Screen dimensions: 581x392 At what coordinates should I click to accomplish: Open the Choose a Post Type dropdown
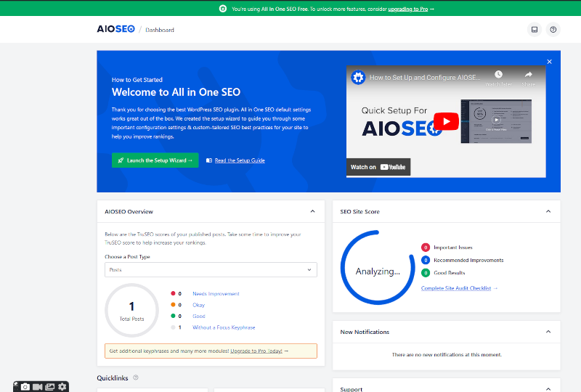(211, 270)
